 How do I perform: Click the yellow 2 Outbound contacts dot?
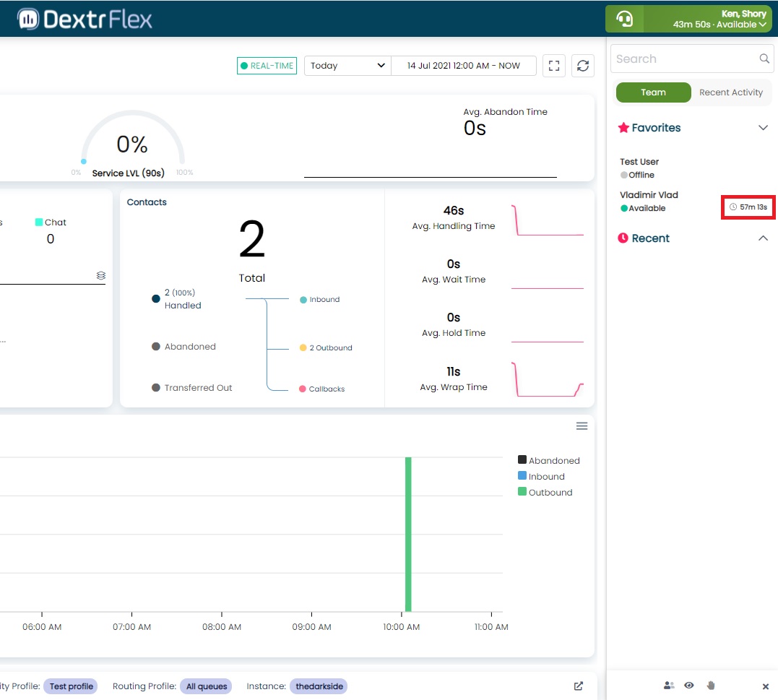pos(303,347)
